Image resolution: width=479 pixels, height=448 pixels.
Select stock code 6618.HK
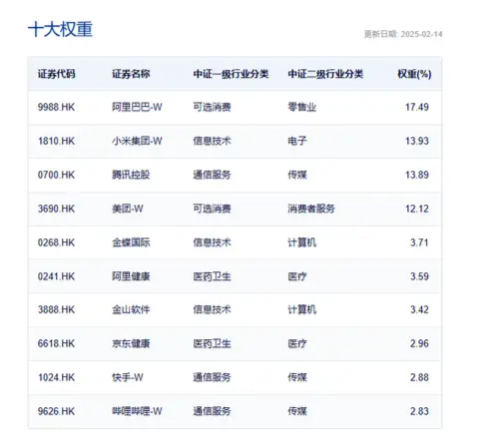(x=56, y=343)
